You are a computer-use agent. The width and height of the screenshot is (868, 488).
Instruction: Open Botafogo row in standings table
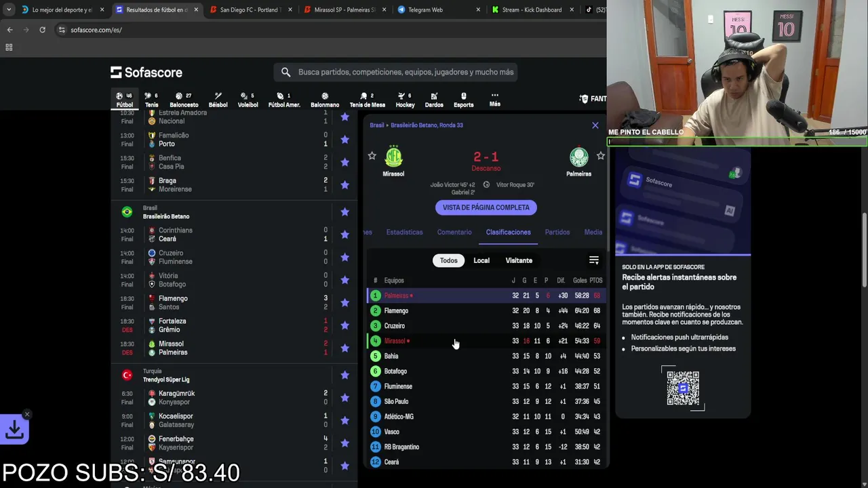tap(486, 371)
